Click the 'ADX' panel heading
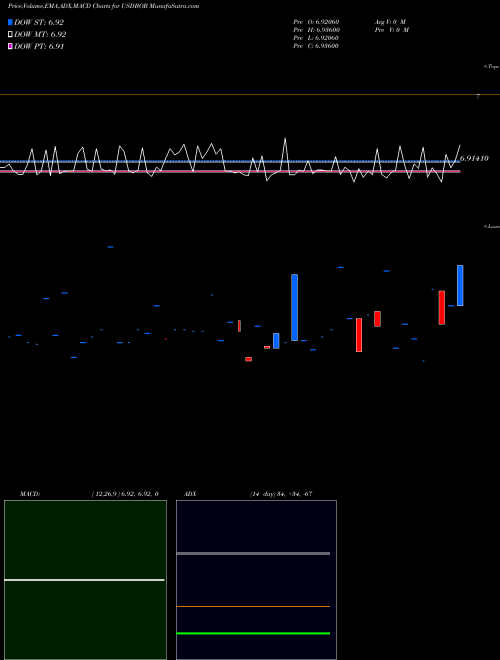This screenshot has width=500, height=660. coord(190,494)
